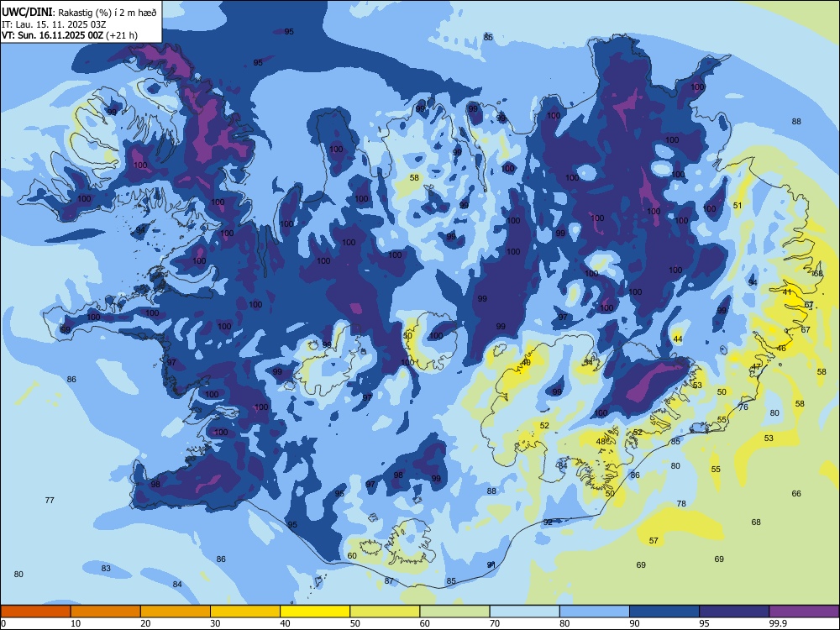Viewport: 840px width, 630px height.
Task: Click the legend tick label '40'
Action: tap(286, 623)
